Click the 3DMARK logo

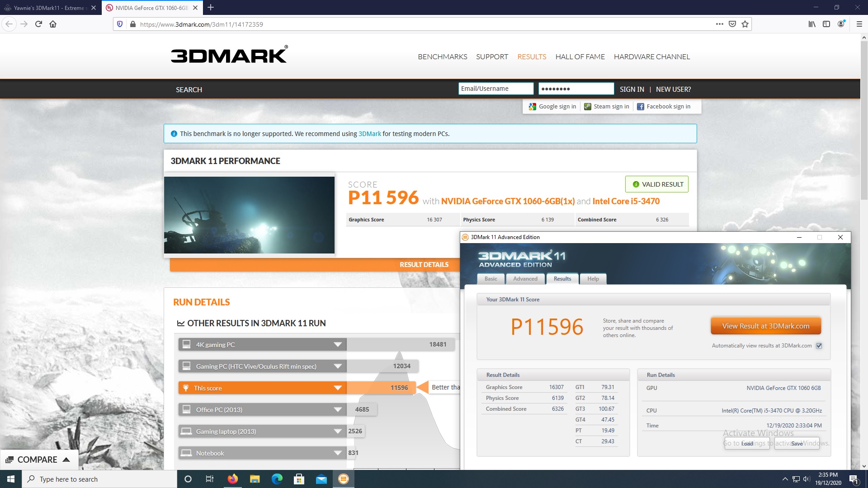[x=229, y=55]
